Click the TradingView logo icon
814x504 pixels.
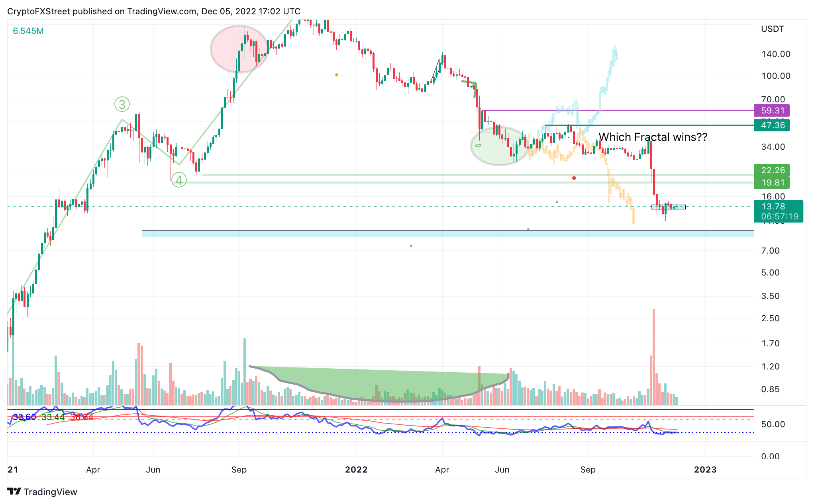(14, 492)
